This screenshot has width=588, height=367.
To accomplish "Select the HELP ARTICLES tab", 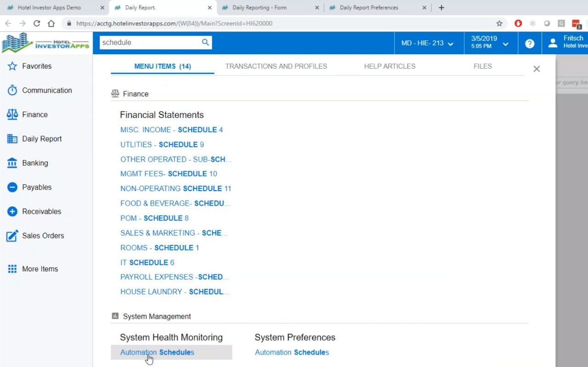I will [x=390, y=67].
